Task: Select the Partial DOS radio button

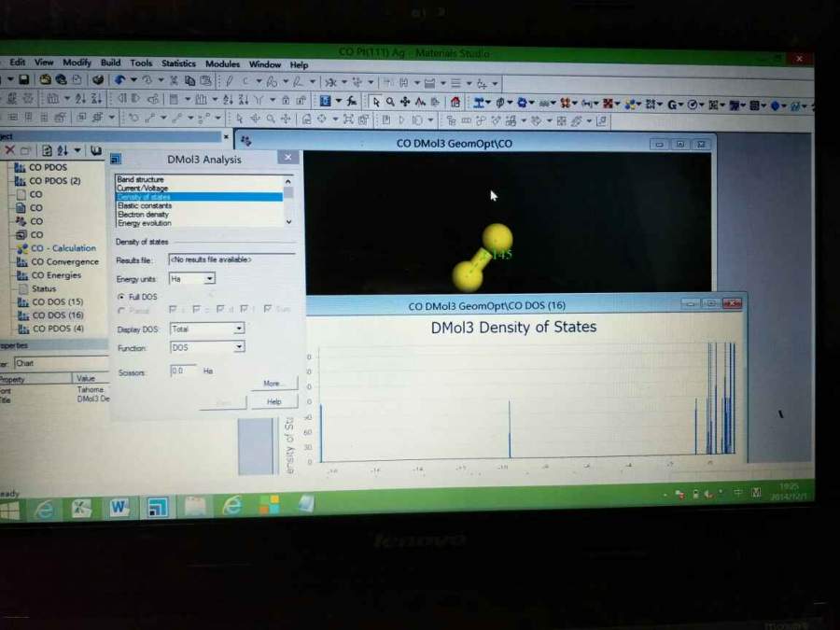Action: 121,310
